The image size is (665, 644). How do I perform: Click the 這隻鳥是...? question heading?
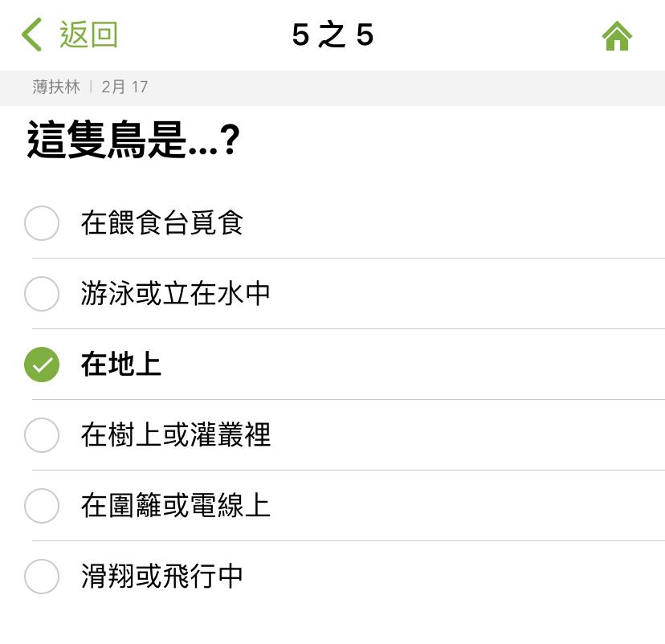click(x=133, y=141)
